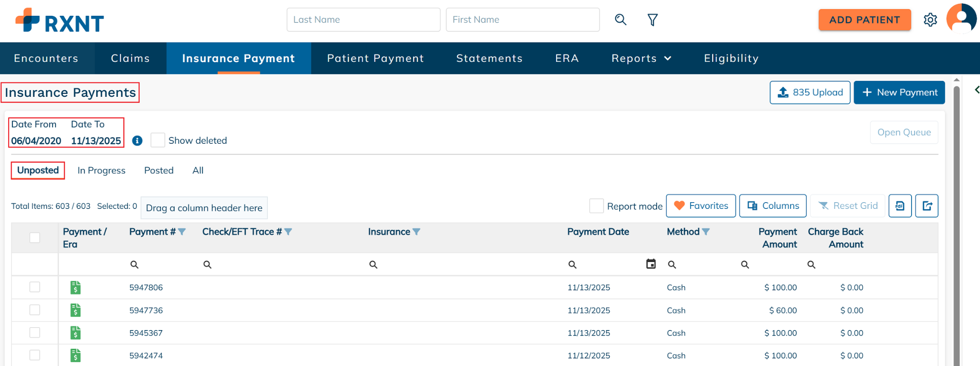980x366 pixels.
Task: Enable the Show deleted checkbox
Action: 158,140
